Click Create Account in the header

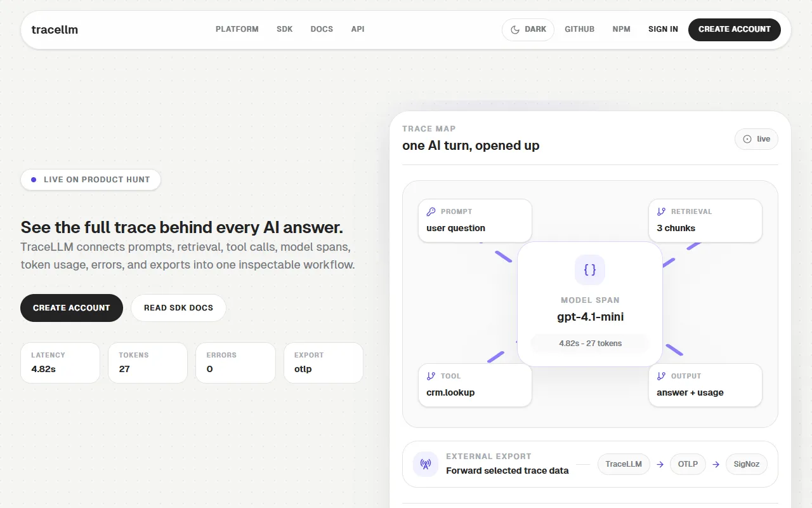coord(735,29)
